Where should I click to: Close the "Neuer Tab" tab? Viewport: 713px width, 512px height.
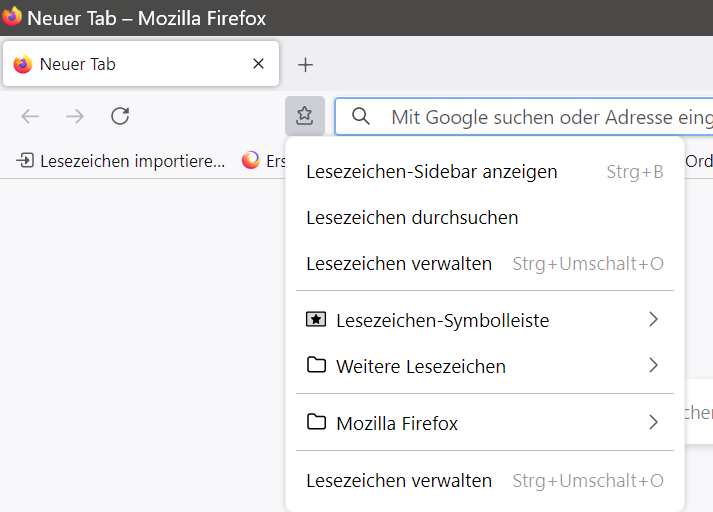(x=258, y=64)
